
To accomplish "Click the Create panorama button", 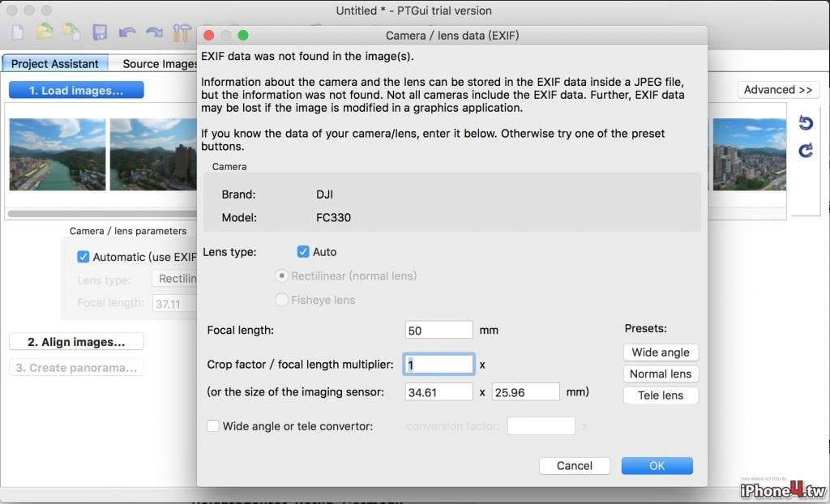I will click(x=76, y=367).
